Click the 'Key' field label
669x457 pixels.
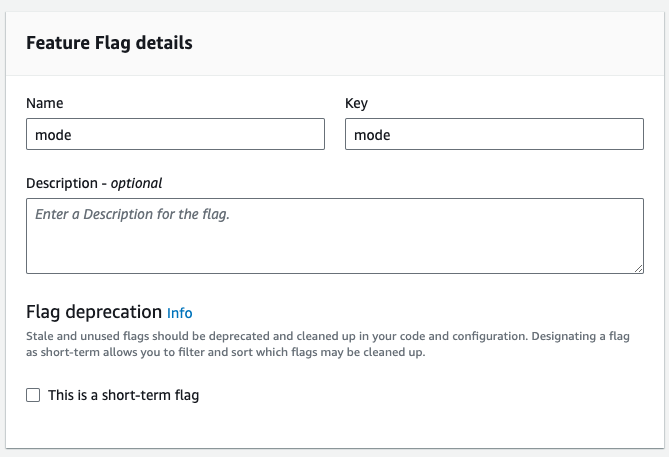[356, 103]
